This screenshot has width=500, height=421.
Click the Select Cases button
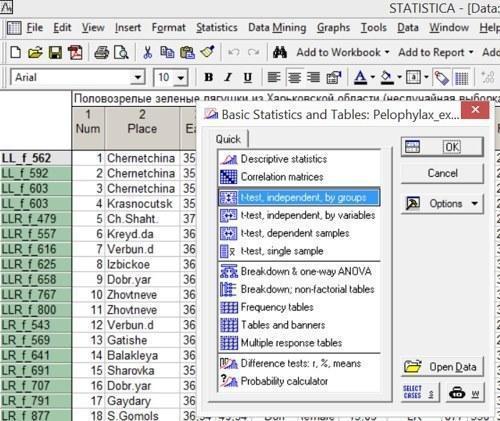(419, 392)
